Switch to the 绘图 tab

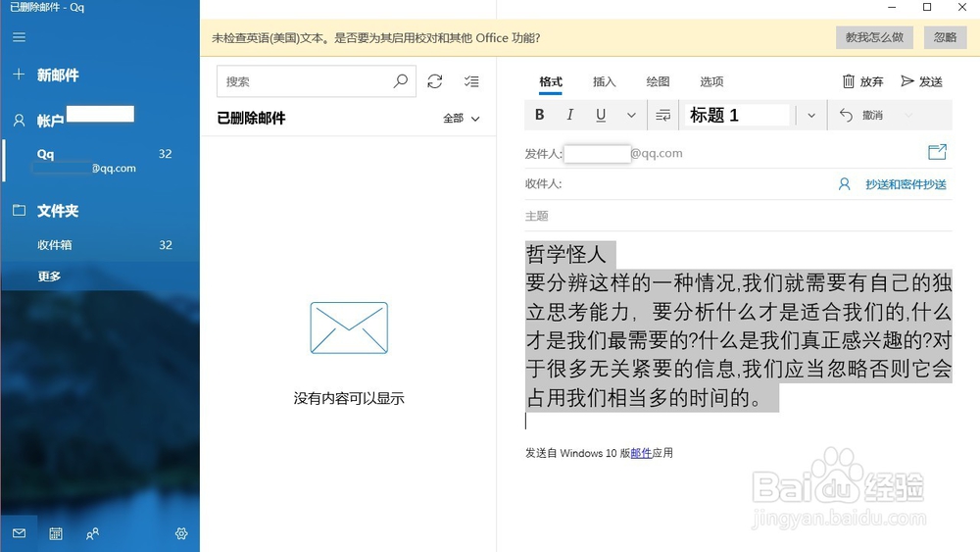(x=659, y=82)
